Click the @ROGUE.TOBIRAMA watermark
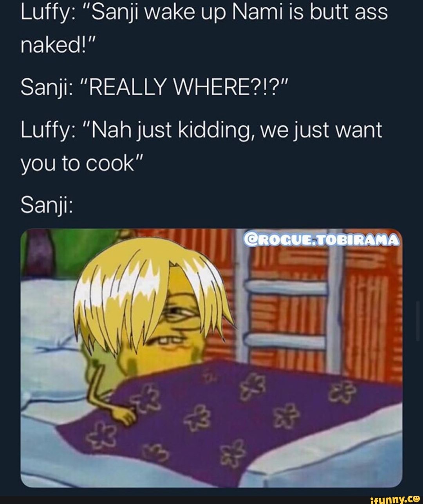This screenshot has height=504, width=423. point(321,239)
